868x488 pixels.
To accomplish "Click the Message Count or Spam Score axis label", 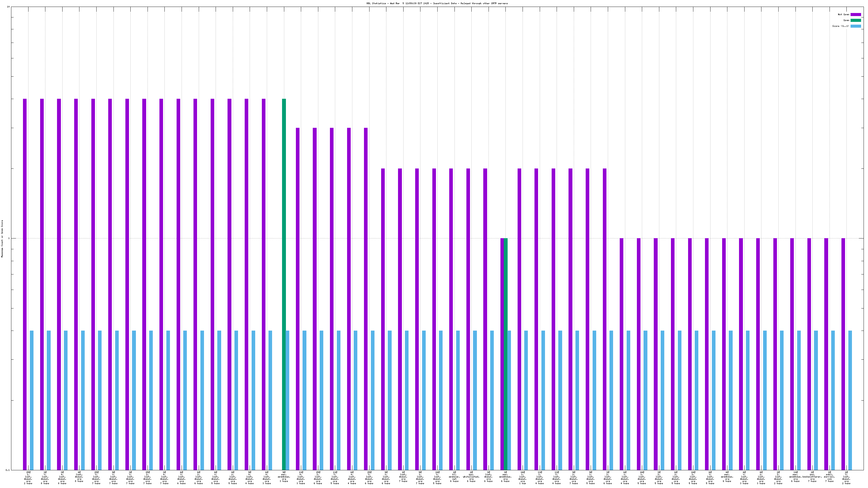I will 2,238.
